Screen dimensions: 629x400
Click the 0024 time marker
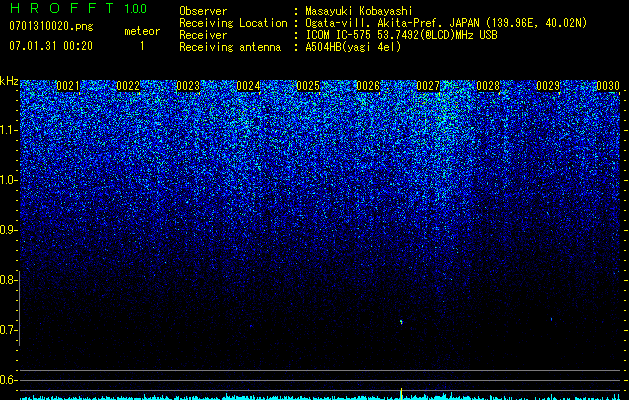[248, 86]
